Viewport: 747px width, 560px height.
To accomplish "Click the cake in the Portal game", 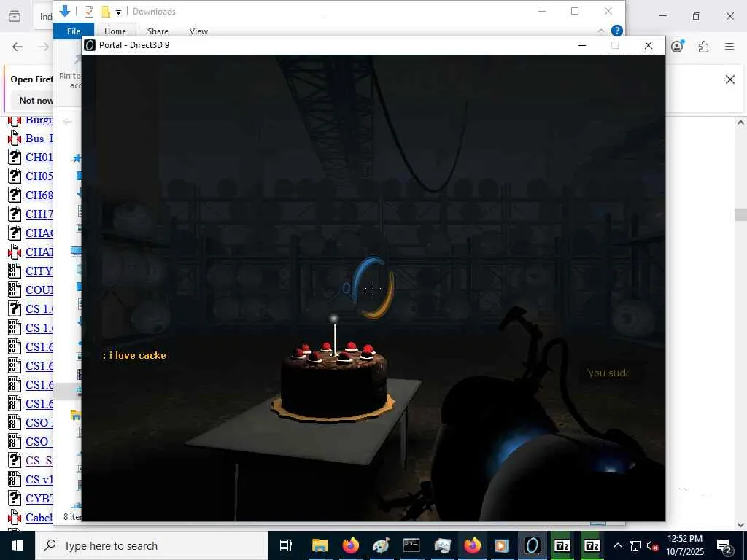I will 333,381.
